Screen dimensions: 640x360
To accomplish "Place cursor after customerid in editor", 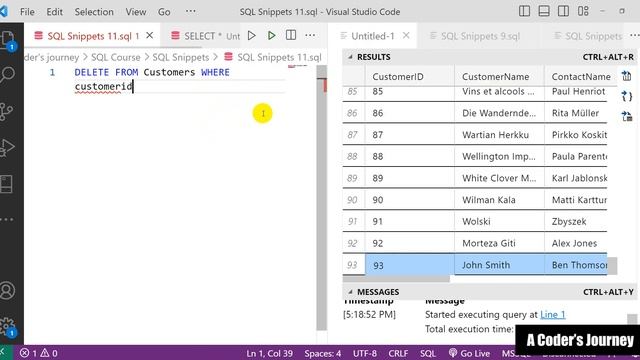I will tap(133, 87).
